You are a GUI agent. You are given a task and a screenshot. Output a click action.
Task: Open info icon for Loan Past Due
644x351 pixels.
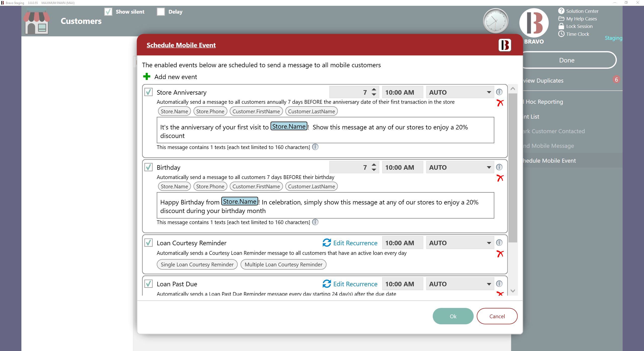(x=499, y=284)
